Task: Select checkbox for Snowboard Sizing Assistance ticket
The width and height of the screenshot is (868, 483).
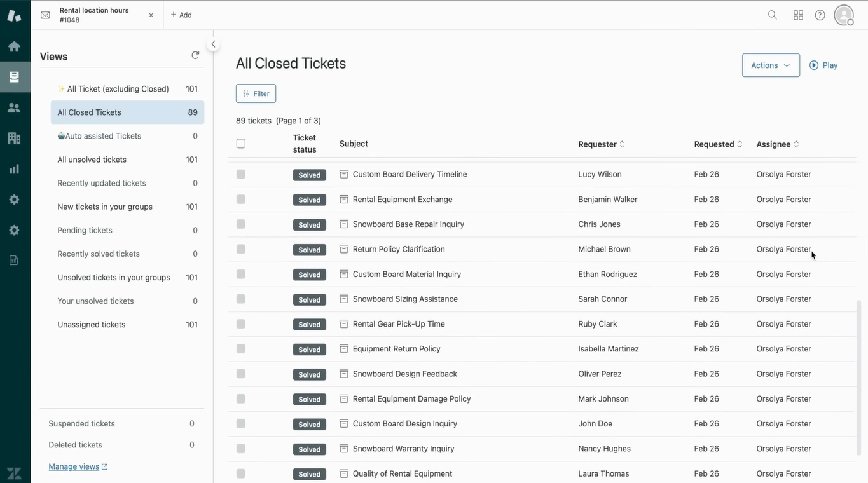Action: [x=241, y=299]
